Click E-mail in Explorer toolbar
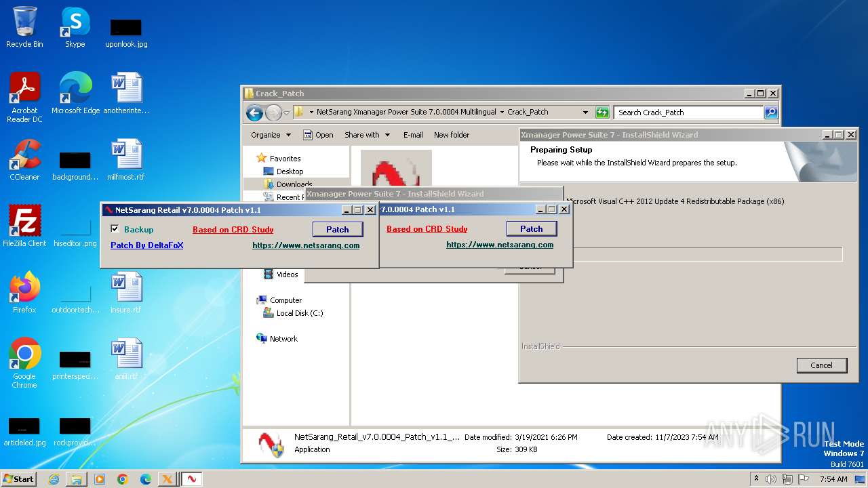This screenshot has height=488, width=868. [413, 135]
